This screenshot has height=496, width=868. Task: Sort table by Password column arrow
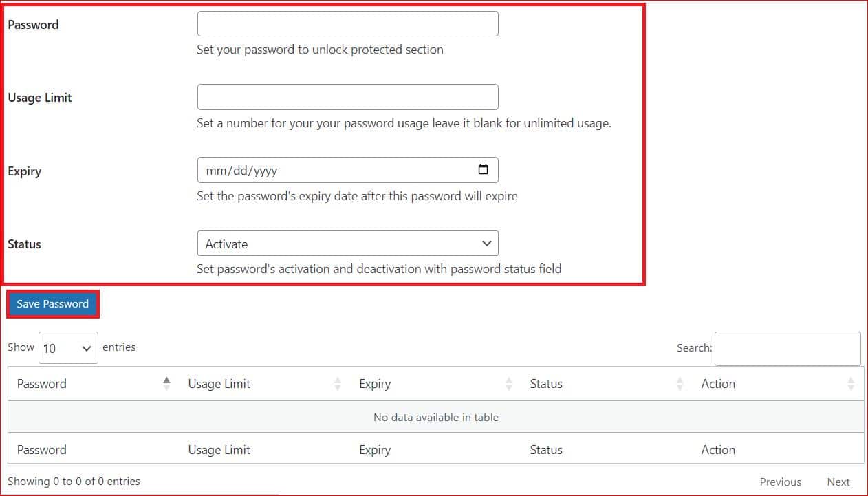[167, 383]
